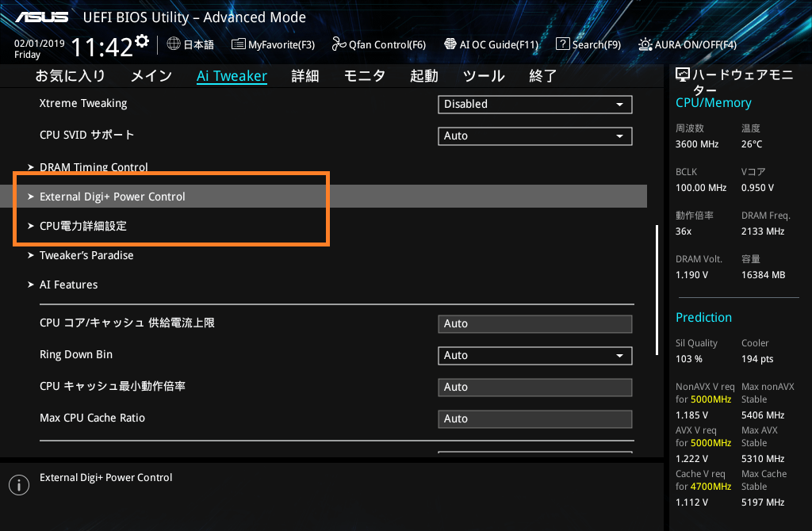Click the 0.950 V core voltage value
Screen dimensions: 812x531
coord(757,187)
